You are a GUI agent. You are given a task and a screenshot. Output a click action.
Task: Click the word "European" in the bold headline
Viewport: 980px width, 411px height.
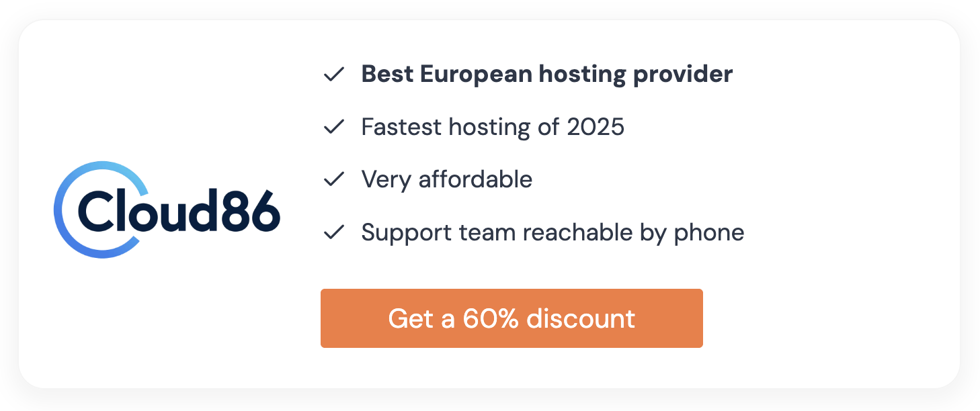(477, 75)
